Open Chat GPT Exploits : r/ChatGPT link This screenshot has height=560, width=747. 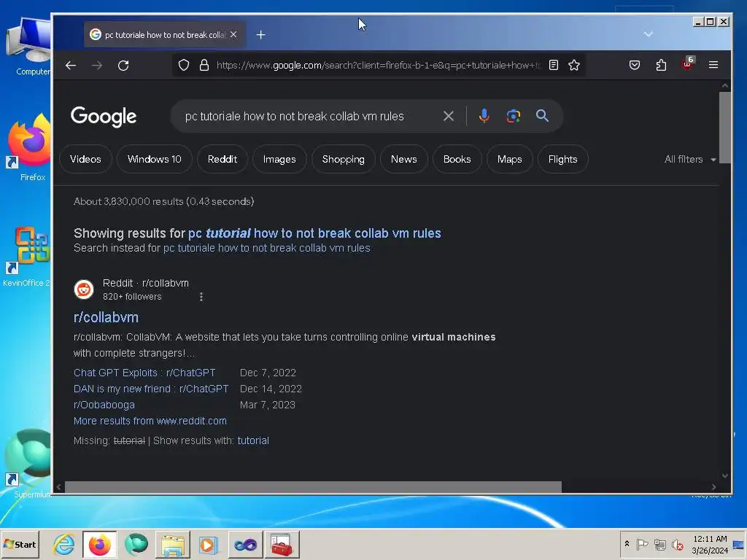coord(144,373)
